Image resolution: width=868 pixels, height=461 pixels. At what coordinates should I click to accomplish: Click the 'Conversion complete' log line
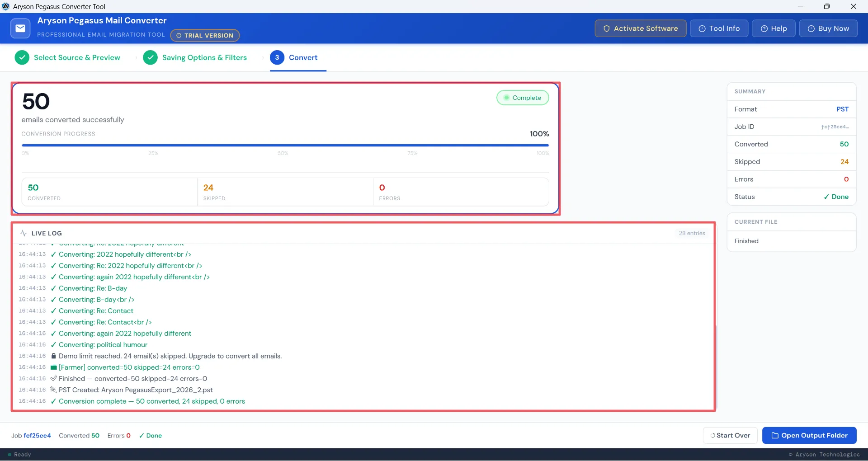point(152,401)
